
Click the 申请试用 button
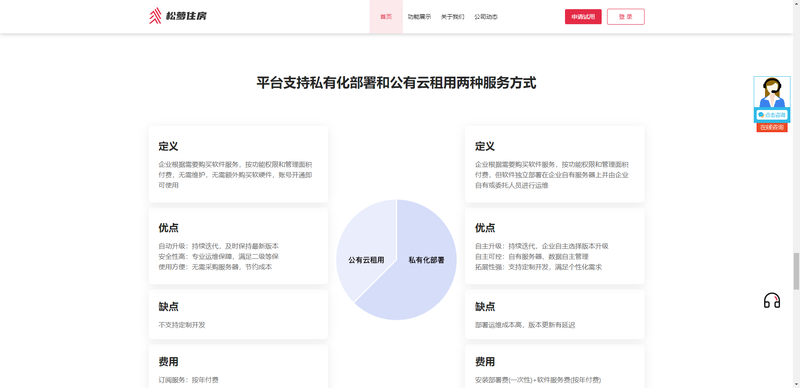[x=583, y=17]
